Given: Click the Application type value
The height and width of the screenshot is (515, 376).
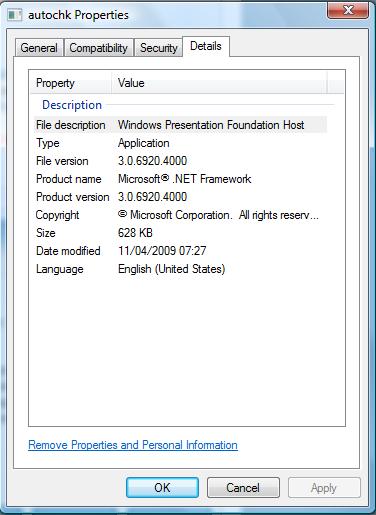Looking at the screenshot, I should [144, 143].
